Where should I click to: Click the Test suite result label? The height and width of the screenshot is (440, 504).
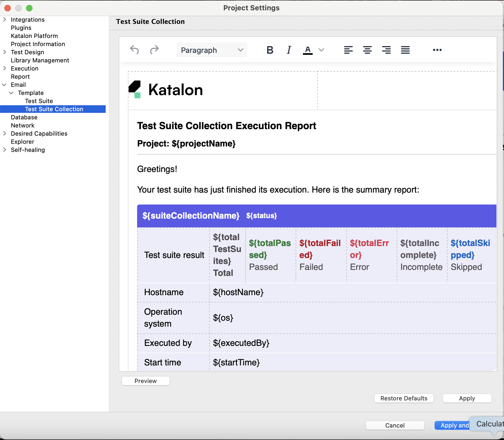click(x=174, y=255)
